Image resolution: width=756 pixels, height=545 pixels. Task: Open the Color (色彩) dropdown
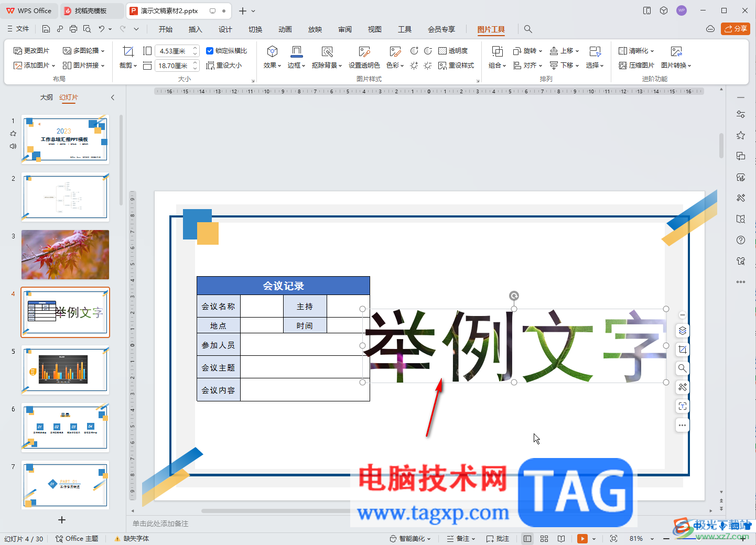point(395,58)
